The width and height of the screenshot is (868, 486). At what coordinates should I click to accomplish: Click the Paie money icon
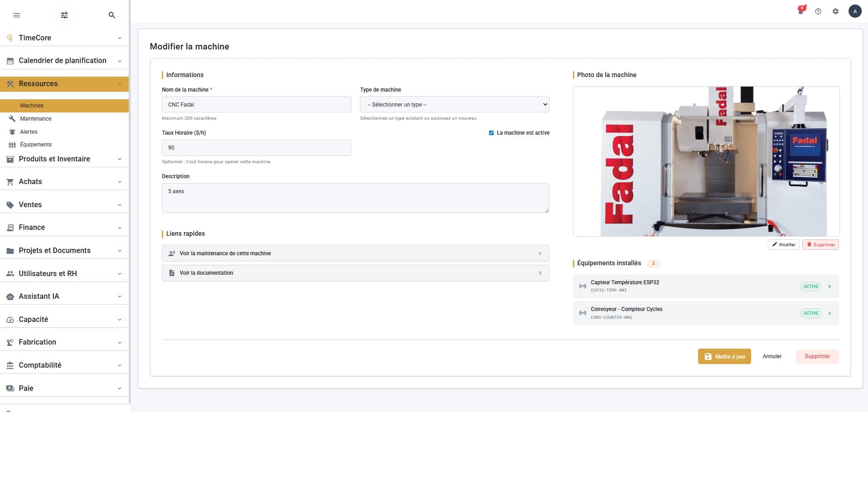(x=10, y=389)
